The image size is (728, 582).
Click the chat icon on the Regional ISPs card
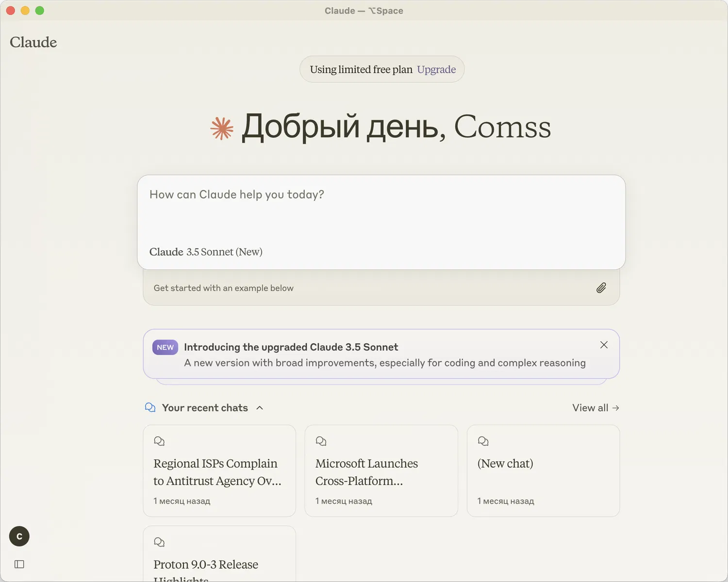159,441
